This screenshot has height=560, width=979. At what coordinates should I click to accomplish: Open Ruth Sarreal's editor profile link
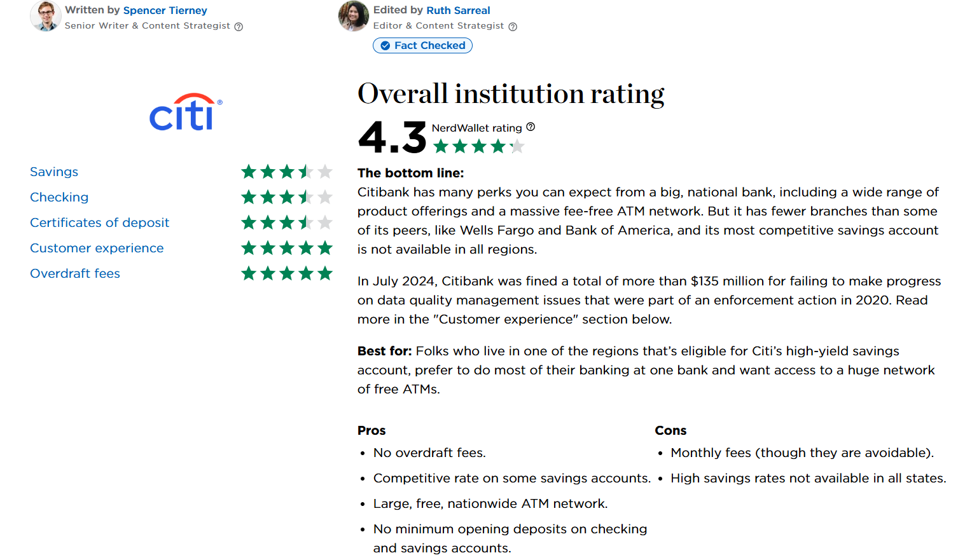coord(458,10)
